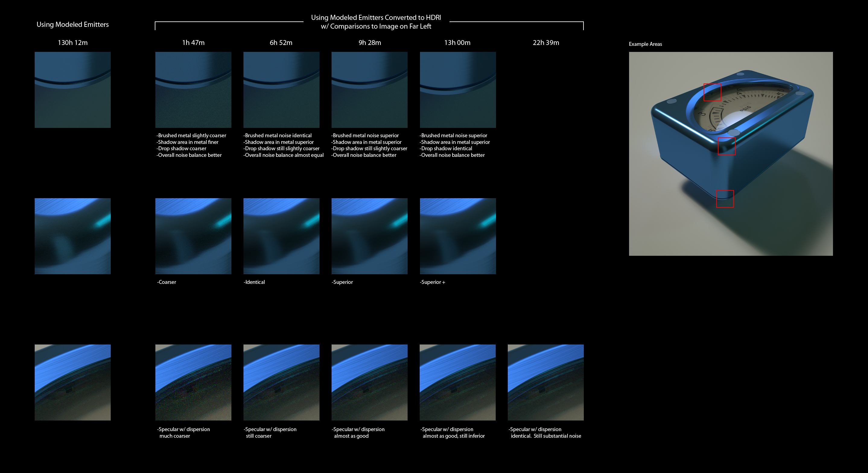Screen dimensions: 868x473
Task: Click the 1h 47m top-row crop thumbnail
Action: [x=193, y=90]
